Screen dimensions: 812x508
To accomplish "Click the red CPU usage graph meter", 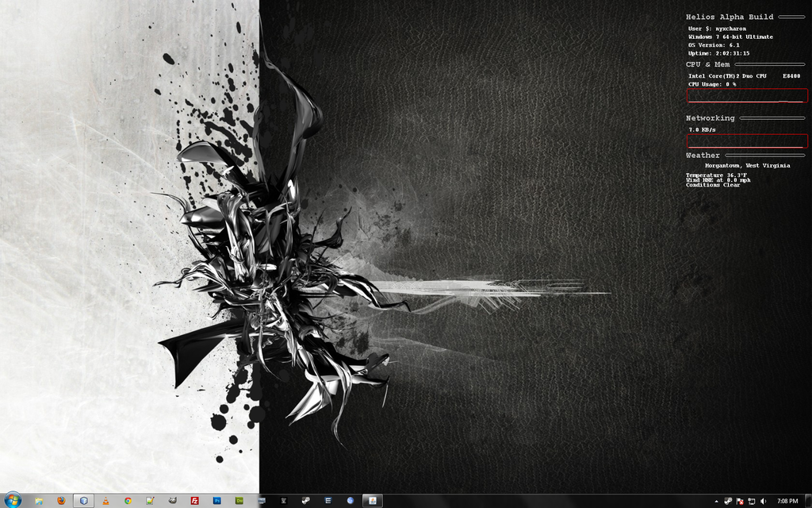I will click(x=746, y=96).
